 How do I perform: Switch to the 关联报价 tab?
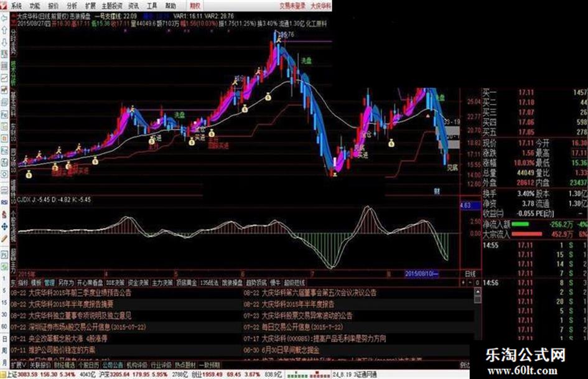[40, 365]
